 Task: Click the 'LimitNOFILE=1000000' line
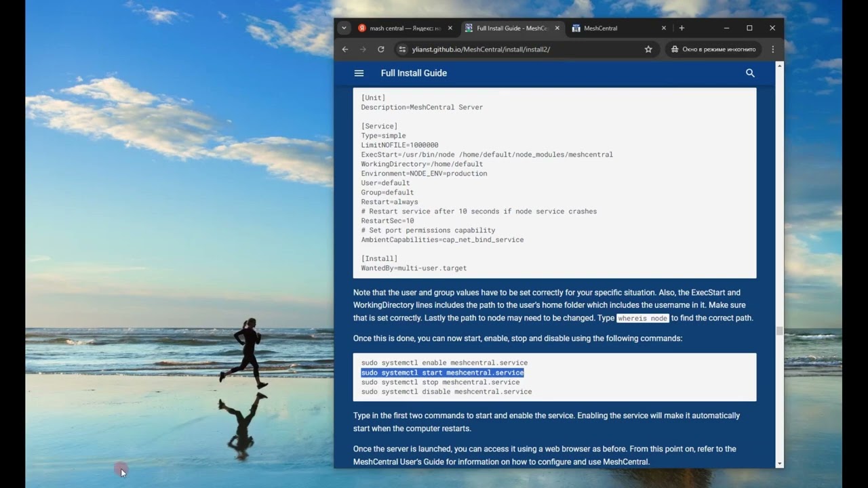tap(399, 145)
